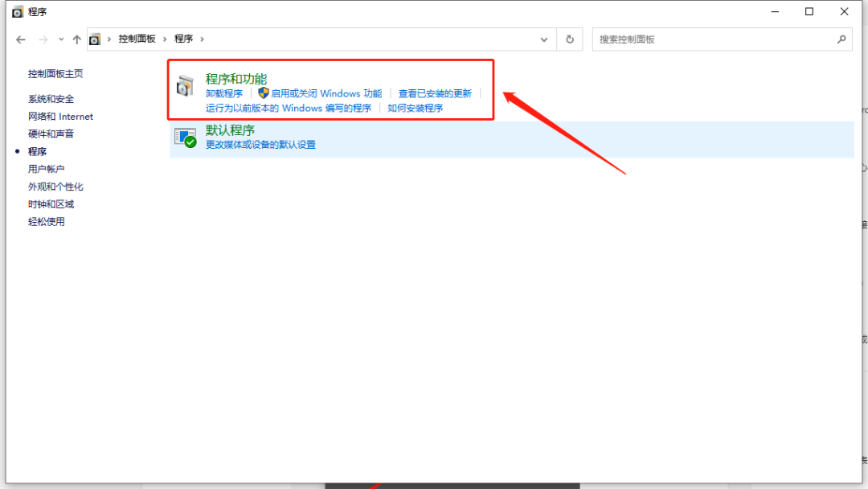The height and width of the screenshot is (489, 868).
Task: Click the shield icon beside 启用或关闭 Windows 功能
Action: point(264,93)
